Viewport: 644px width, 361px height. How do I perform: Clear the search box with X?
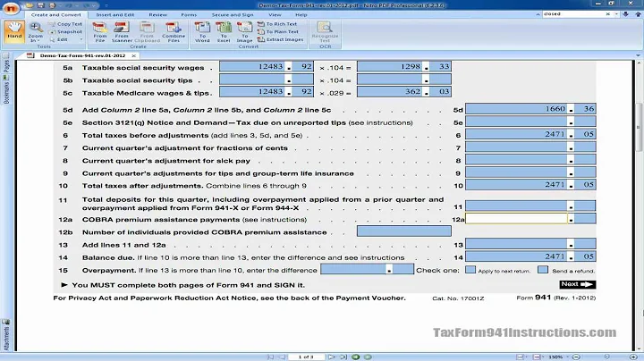608,14
